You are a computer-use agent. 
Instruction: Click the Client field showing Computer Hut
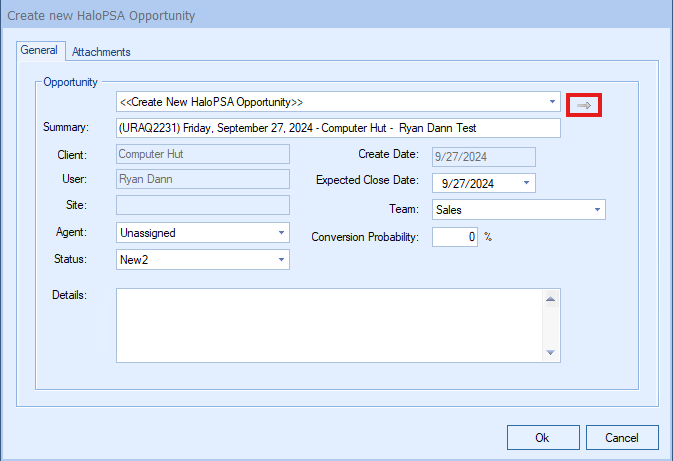(x=203, y=154)
